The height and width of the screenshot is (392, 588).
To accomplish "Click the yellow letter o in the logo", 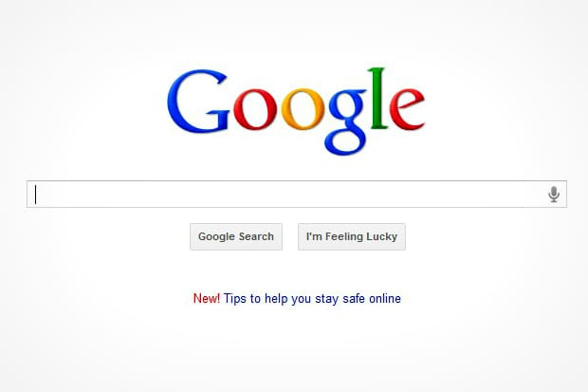I will click(x=303, y=109).
